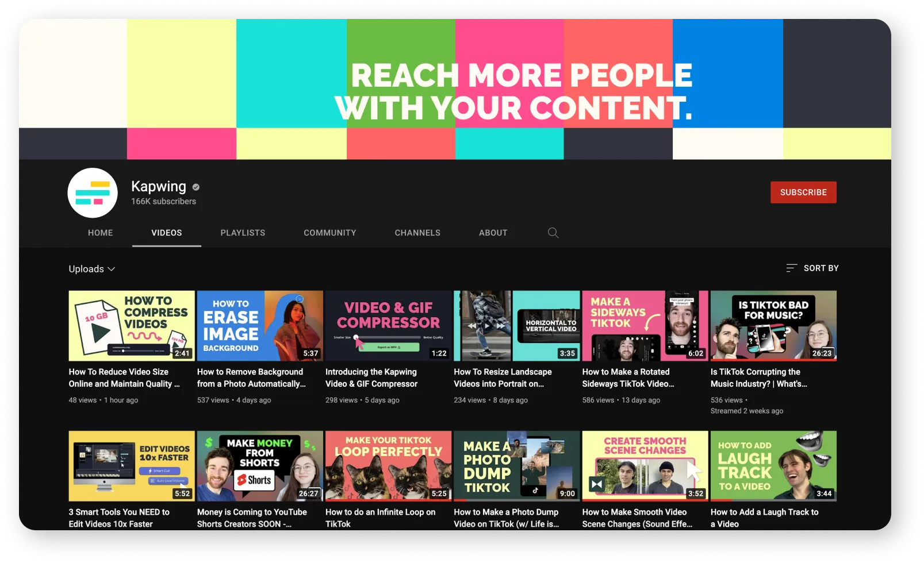Play the 'Is TikTok Bad for Music?' thumbnail
The width and height of the screenshot is (924, 563).
(x=773, y=326)
